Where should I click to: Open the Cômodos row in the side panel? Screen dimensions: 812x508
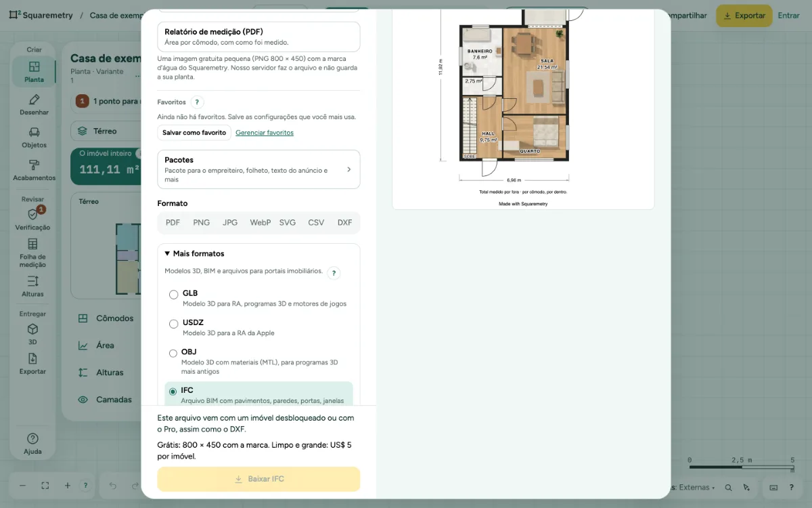point(106,318)
